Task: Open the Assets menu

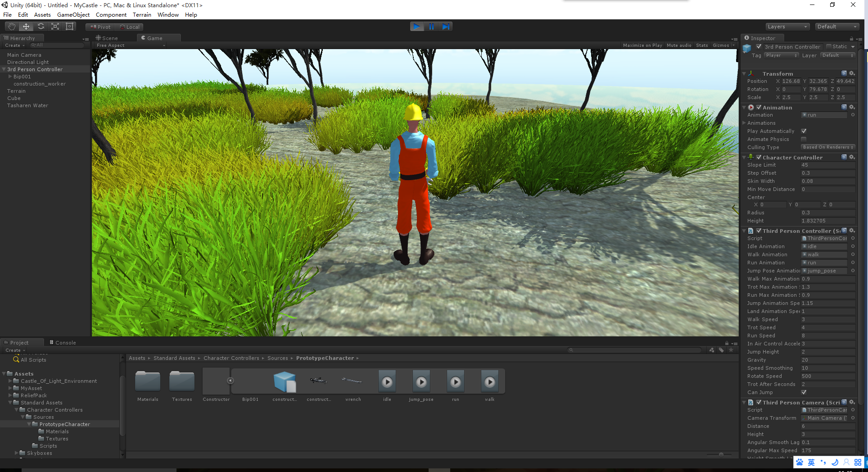Action: point(42,15)
